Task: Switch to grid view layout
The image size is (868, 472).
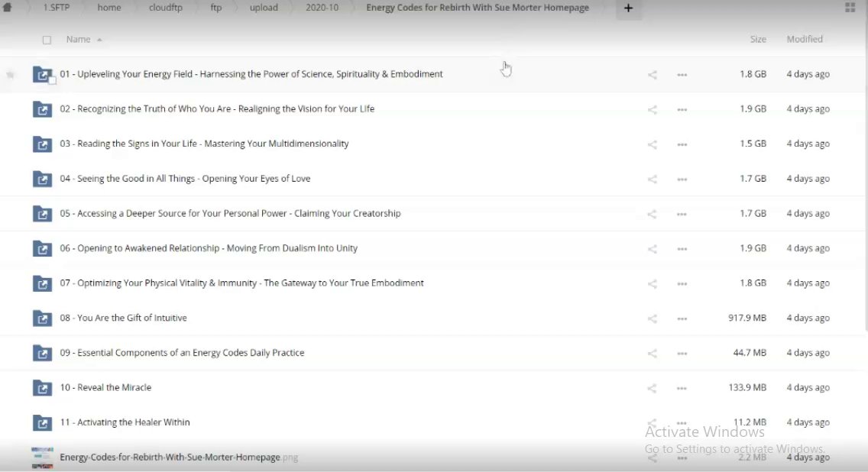Action: (x=850, y=8)
